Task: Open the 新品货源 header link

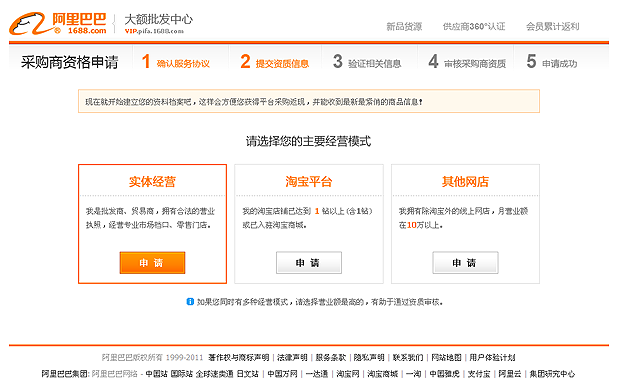Action: click(x=404, y=27)
